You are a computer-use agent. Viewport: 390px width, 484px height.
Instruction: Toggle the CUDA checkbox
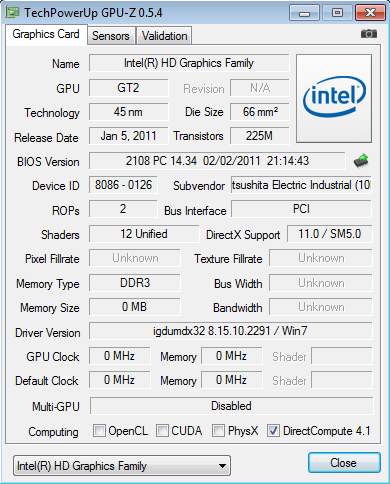pos(162,430)
